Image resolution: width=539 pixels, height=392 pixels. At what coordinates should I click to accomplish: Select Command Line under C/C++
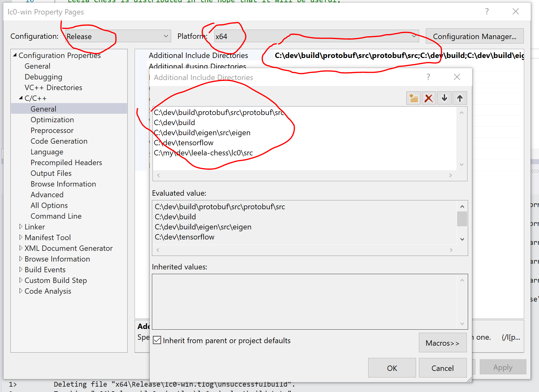tap(56, 216)
